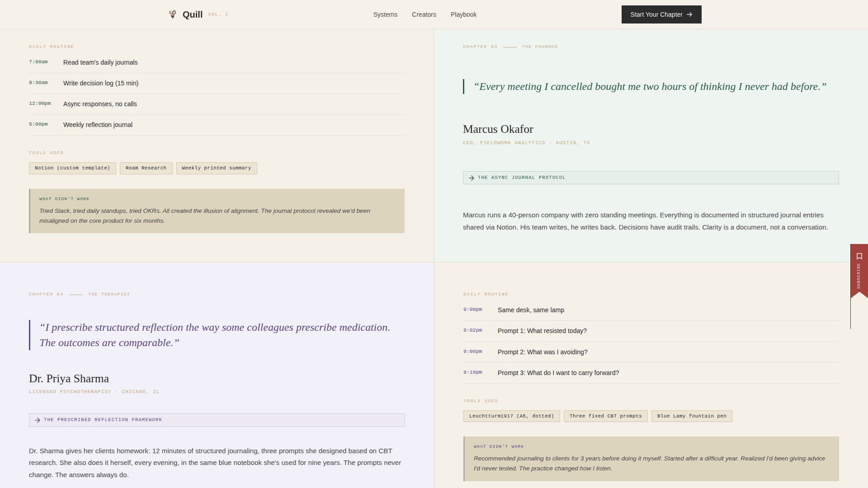Click the vertical Subscribe ribbon label
Viewport: 868px width, 488px height.
[x=859, y=276]
